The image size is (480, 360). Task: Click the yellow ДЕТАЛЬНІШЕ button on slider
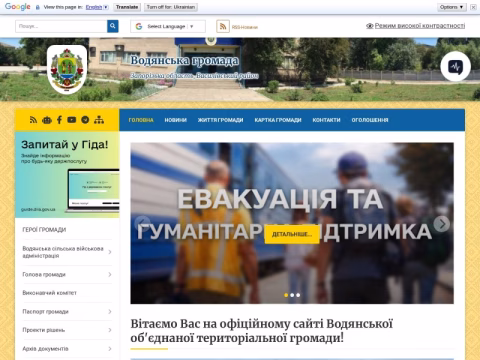pyautogui.click(x=292, y=234)
